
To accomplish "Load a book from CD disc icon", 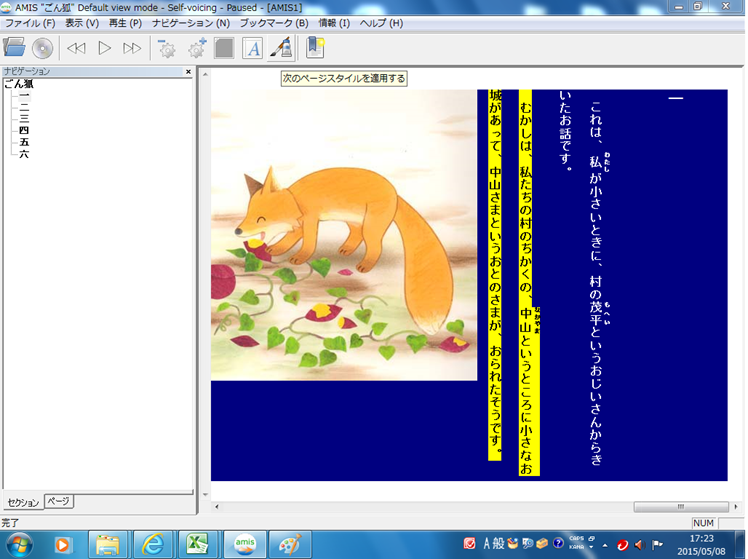I will 42,48.
